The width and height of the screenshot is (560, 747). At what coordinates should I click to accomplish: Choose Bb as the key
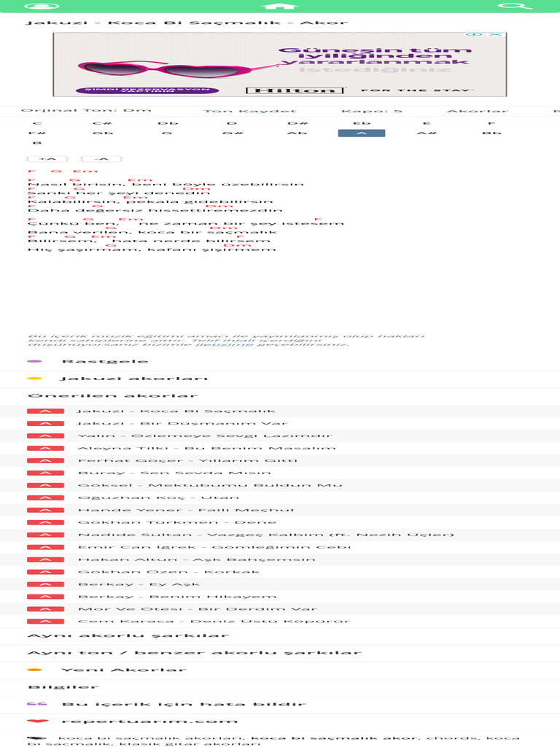pos(491,133)
